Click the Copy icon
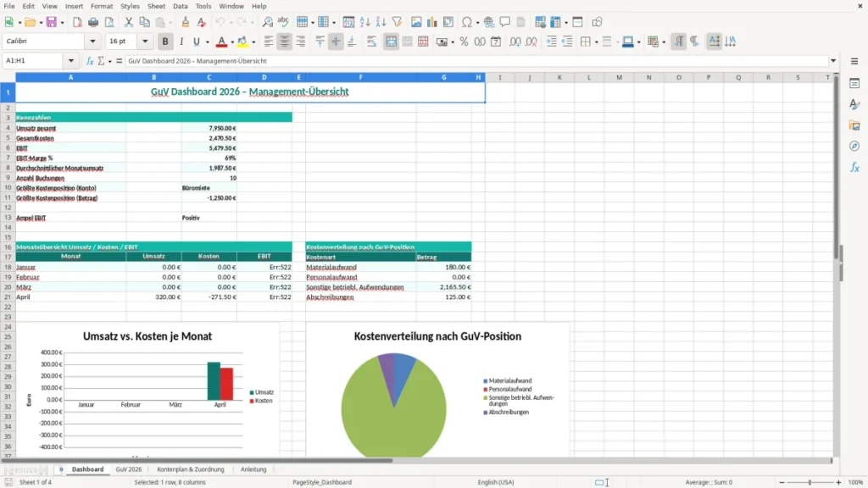 click(x=144, y=22)
